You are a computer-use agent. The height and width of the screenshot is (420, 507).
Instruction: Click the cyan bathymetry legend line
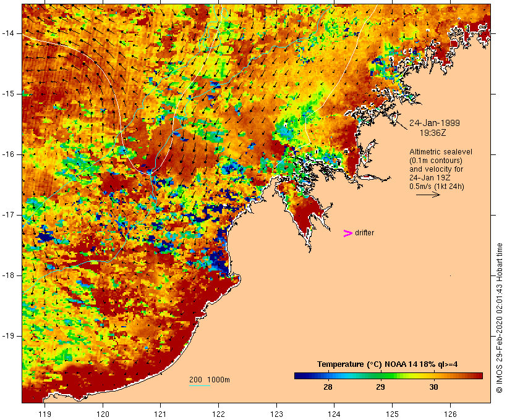(x=200, y=385)
